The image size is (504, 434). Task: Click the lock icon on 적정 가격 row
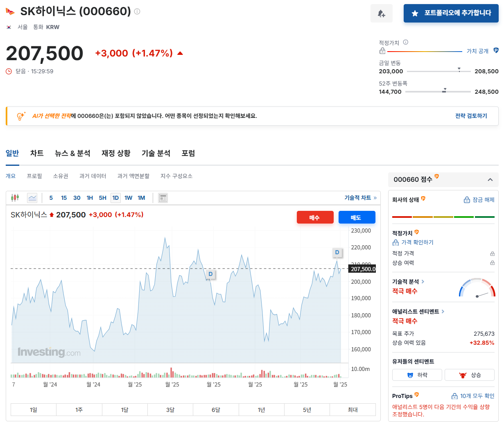click(492, 254)
